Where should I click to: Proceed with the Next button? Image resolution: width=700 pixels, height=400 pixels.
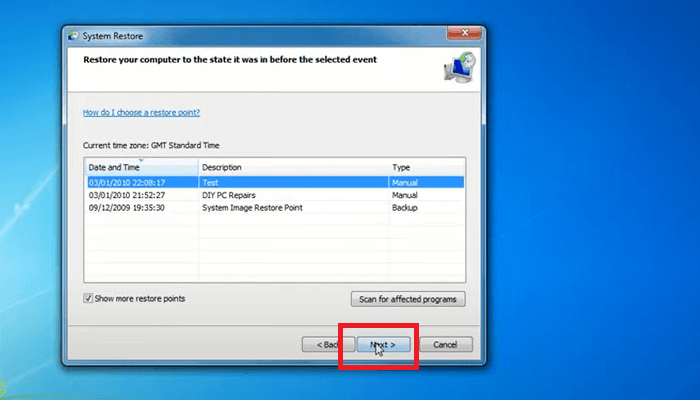point(383,344)
